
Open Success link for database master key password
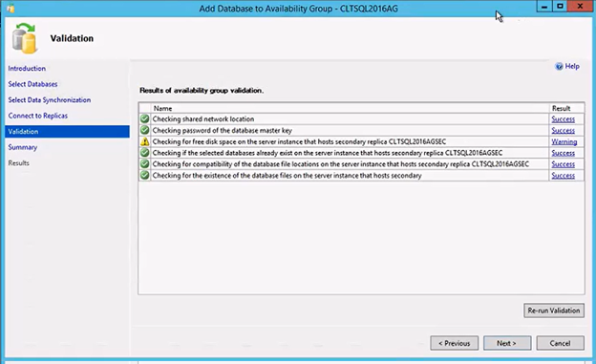pyautogui.click(x=563, y=131)
